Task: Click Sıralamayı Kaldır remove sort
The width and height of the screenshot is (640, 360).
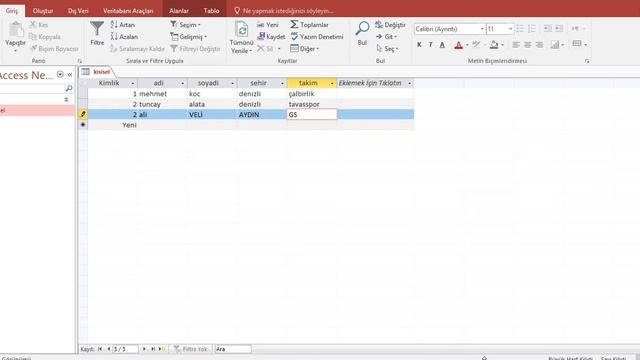Action: pyautogui.click(x=137, y=49)
